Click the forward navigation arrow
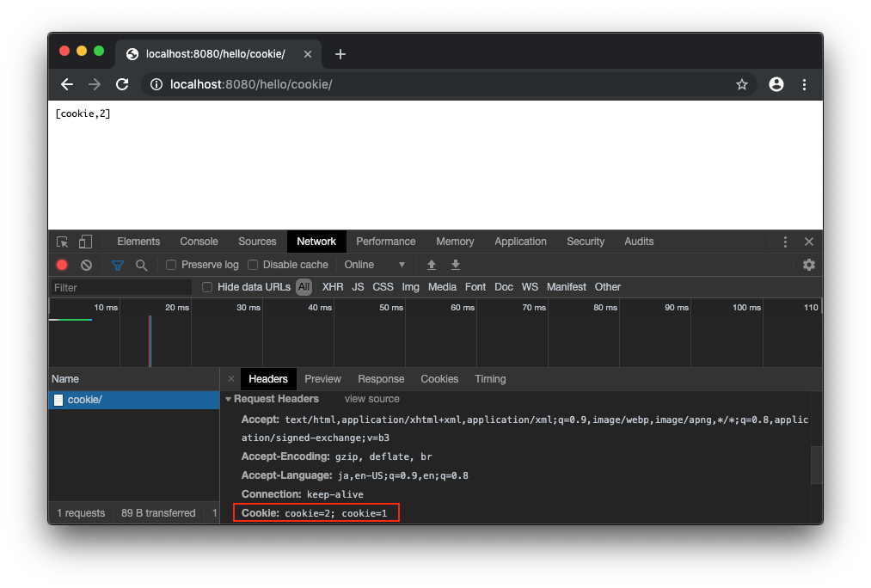 (x=95, y=84)
